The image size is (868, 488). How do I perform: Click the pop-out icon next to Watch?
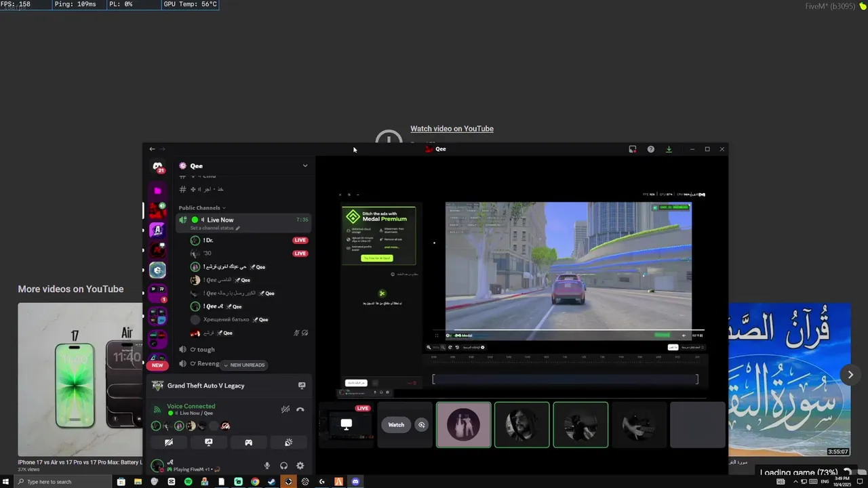coord(422,425)
